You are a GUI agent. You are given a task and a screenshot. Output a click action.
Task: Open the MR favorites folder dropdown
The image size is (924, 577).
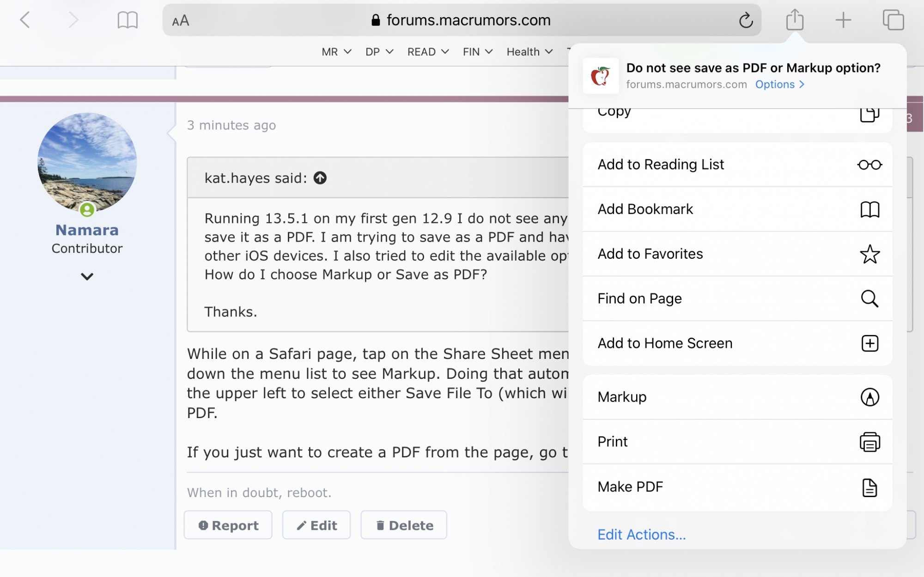pyautogui.click(x=336, y=52)
